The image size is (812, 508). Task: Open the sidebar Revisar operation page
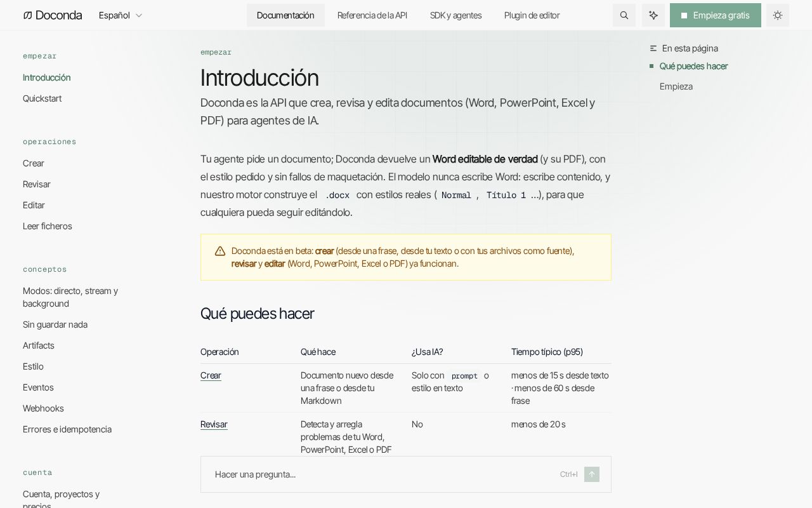(x=37, y=184)
